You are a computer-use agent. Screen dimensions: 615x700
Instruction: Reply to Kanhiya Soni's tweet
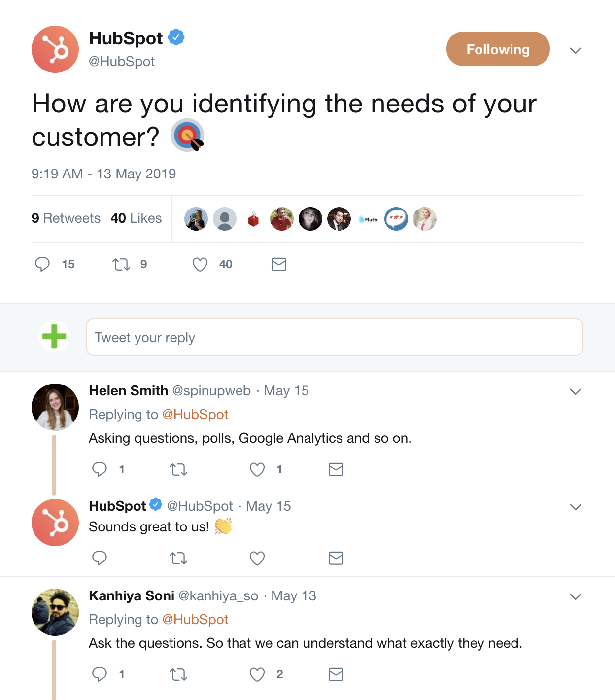point(100,674)
